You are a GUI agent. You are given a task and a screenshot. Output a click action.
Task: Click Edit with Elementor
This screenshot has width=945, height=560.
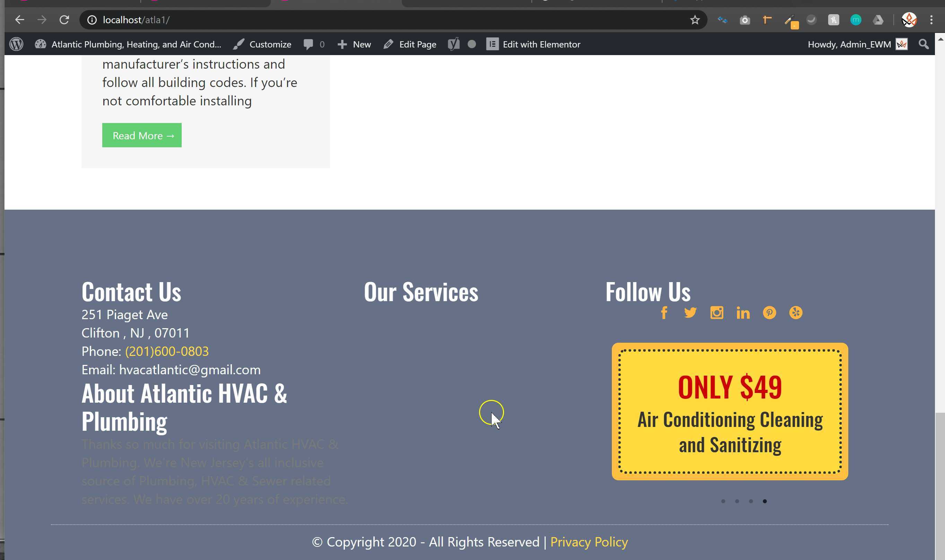pos(533,44)
